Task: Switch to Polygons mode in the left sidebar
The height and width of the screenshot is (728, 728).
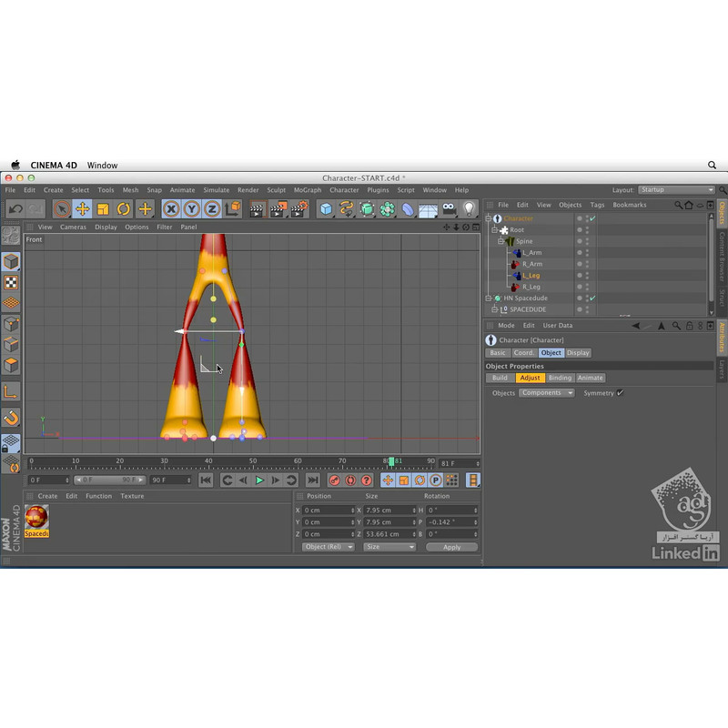Action: pos(11,365)
